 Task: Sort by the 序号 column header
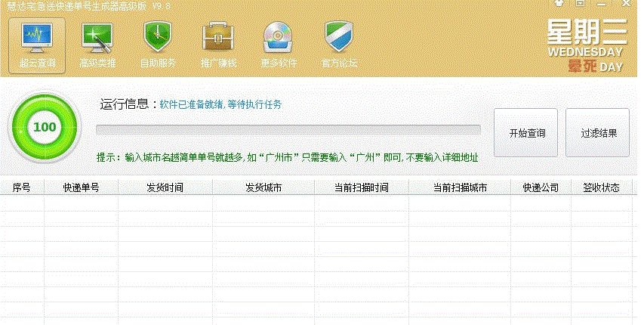[22, 187]
